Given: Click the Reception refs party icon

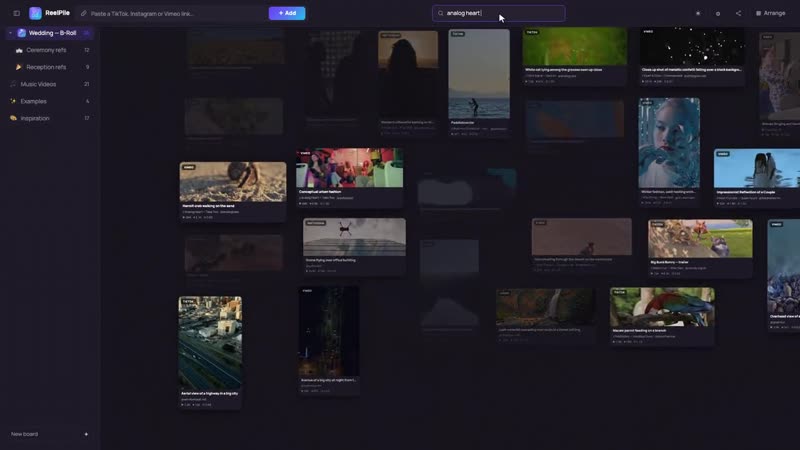Looking at the screenshot, I should pos(19,67).
